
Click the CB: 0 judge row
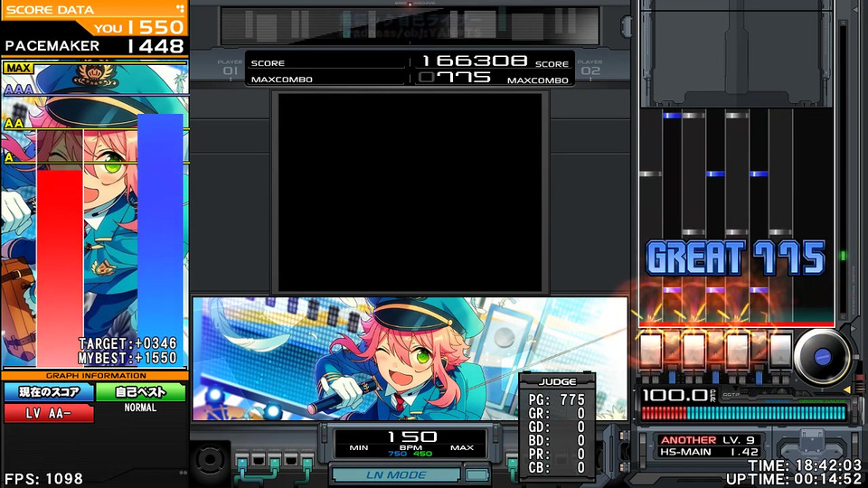pos(556,467)
